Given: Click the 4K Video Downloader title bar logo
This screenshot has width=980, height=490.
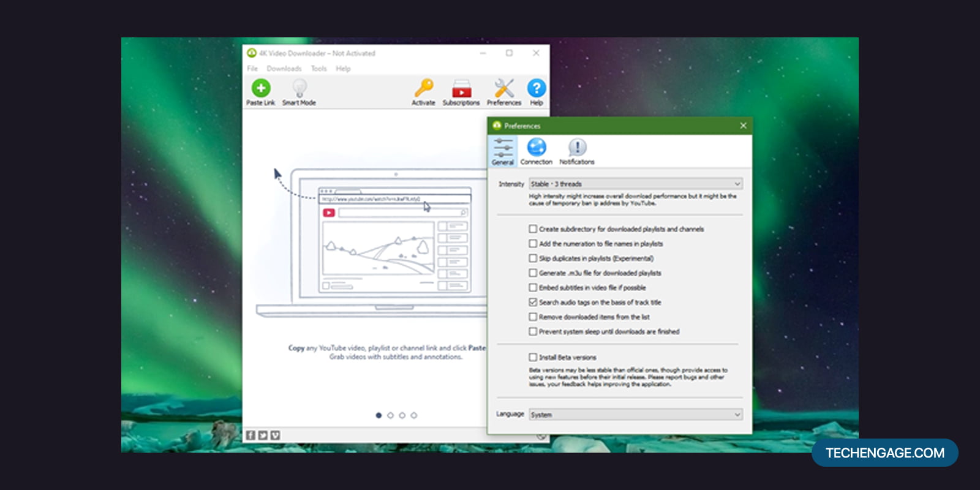Looking at the screenshot, I should pyautogui.click(x=251, y=53).
